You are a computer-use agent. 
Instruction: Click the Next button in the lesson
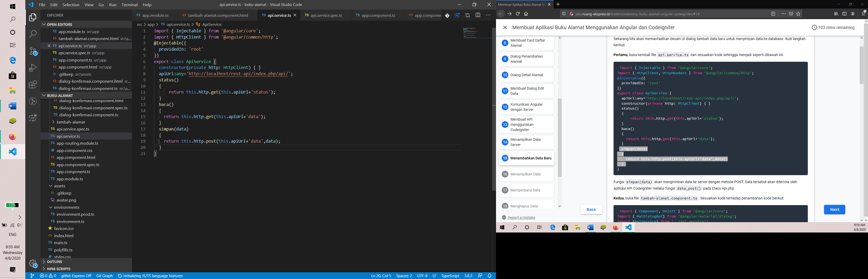(x=834, y=210)
